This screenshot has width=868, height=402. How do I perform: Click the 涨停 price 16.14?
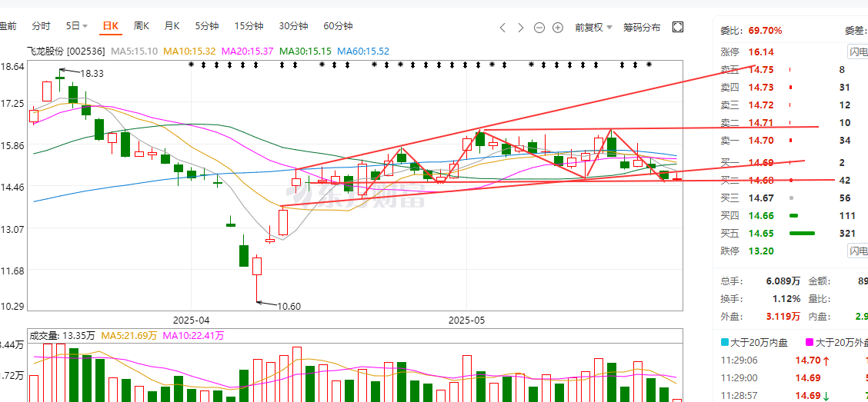[760, 52]
